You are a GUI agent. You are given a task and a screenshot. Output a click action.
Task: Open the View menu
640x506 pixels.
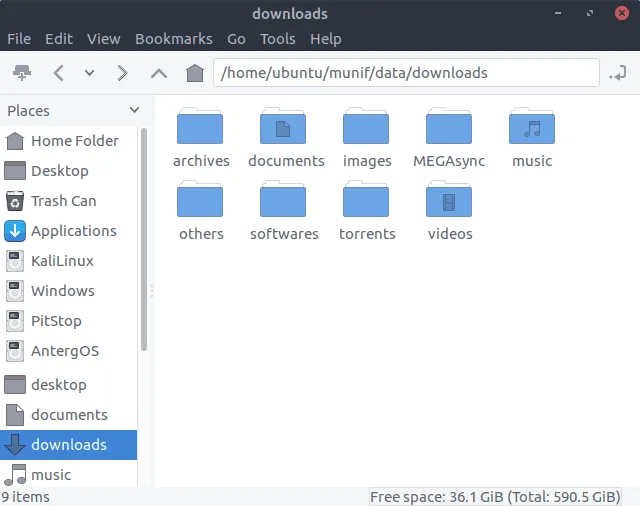(x=104, y=39)
